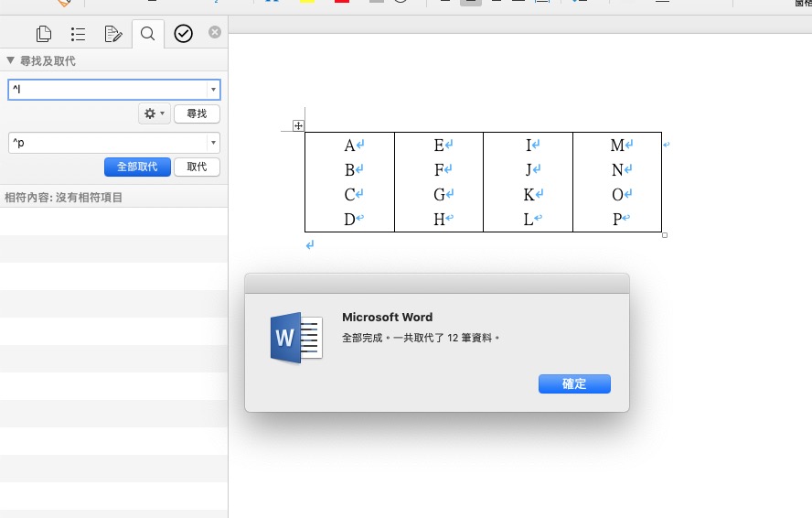Switch to the document map list tab
This screenshot has height=518, width=812.
[x=78, y=35]
